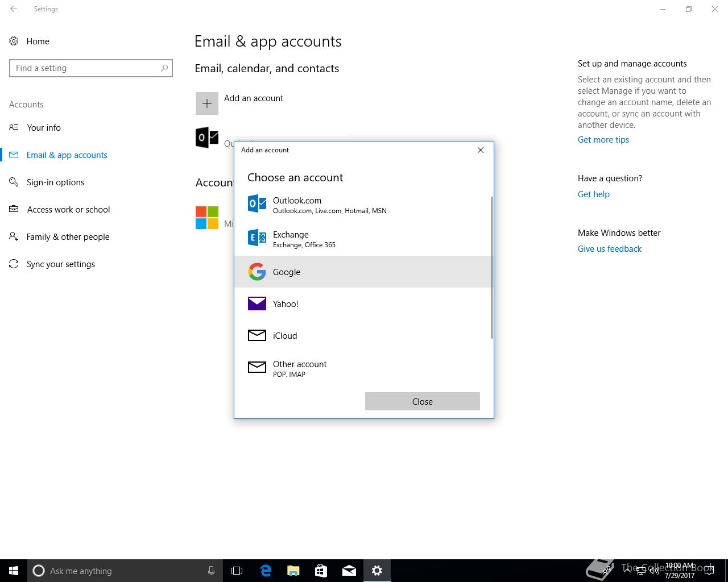Click the Google label in list
Screen dimensions: 728x582
pyautogui.click(x=287, y=272)
